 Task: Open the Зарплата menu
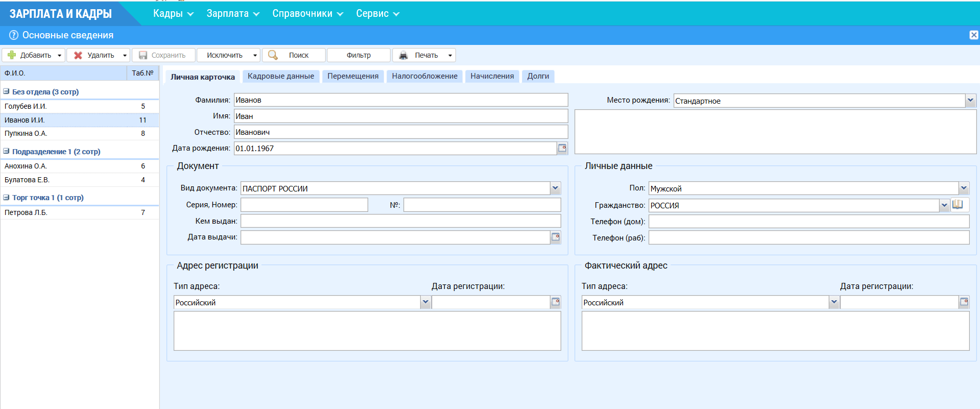(x=233, y=14)
